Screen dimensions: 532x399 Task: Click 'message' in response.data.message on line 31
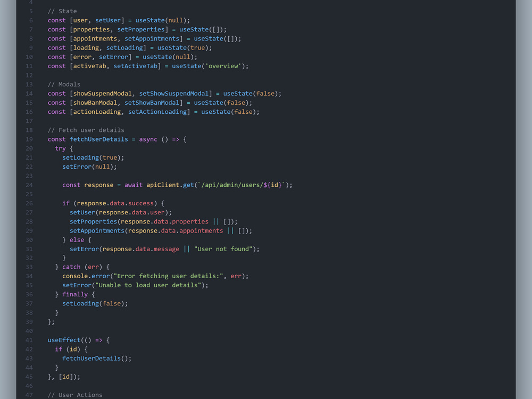[x=166, y=250]
